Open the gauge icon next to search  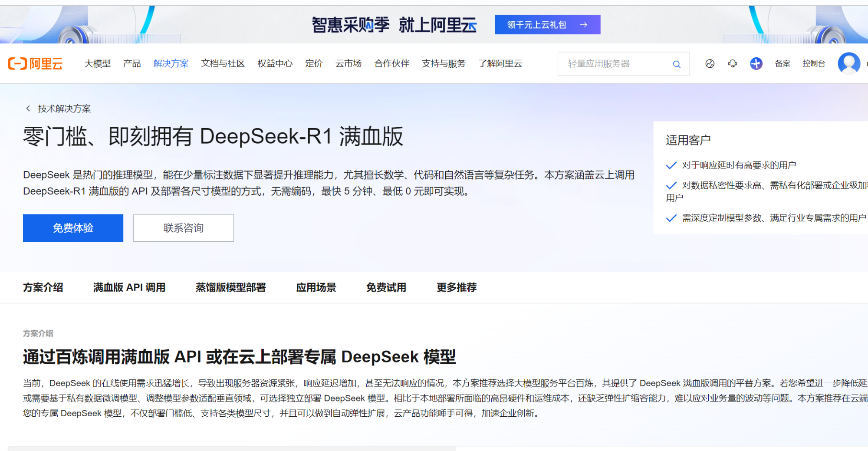pyautogui.click(x=710, y=64)
